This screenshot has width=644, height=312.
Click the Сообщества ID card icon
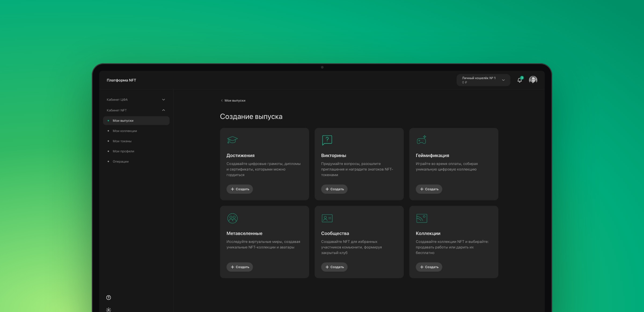point(327,218)
